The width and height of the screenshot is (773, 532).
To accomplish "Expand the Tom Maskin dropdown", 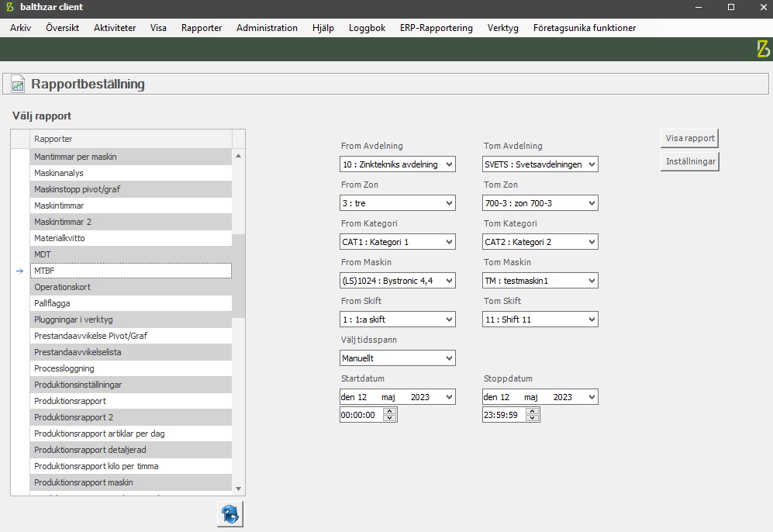I will tap(592, 281).
